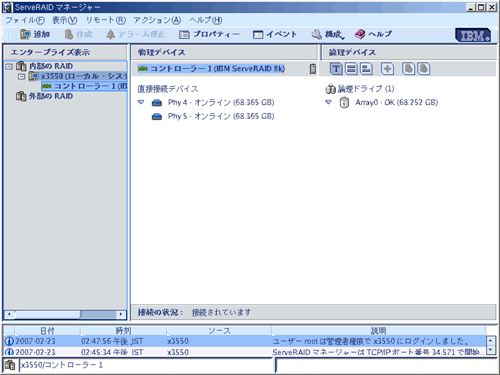Click event list scroll up arrow
Viewport: 500px width, 375px height.
[x=490, y=341]
